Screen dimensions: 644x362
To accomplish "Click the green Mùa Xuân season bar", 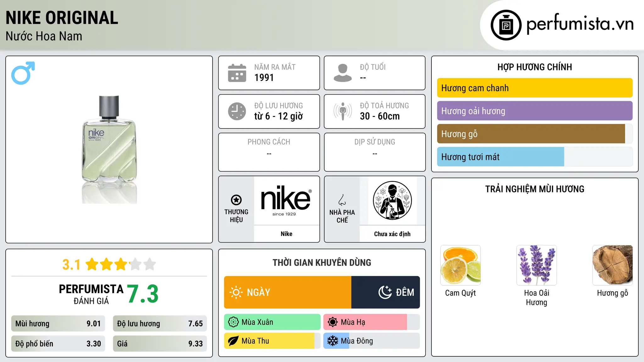I will click(272, 322).
